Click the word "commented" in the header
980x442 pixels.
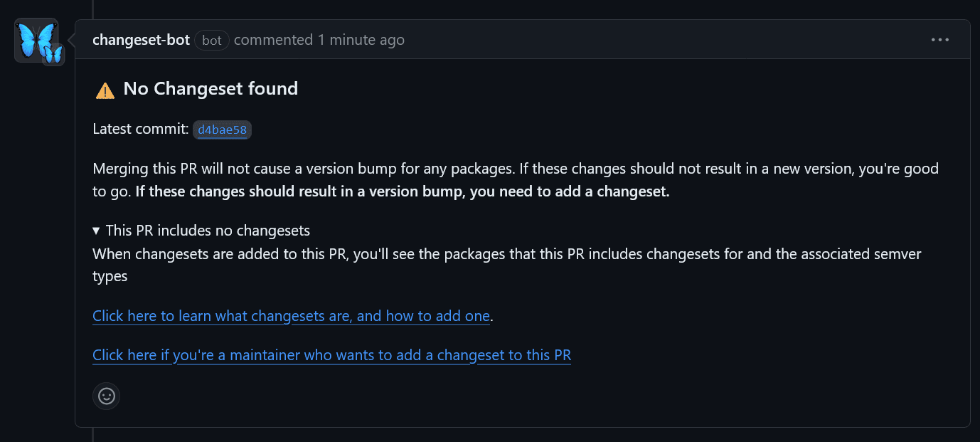[x=273, y=40]
